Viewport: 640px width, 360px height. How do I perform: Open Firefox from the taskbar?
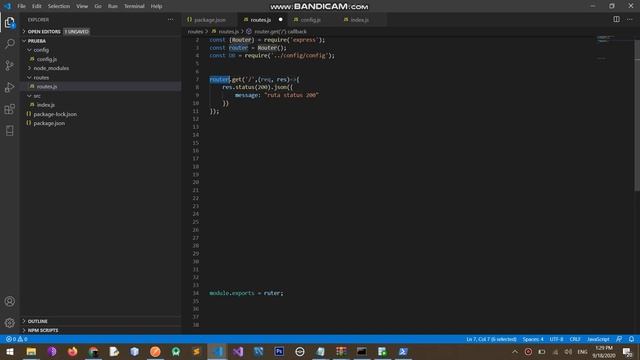pyautogui.click(x=73, y=351)
